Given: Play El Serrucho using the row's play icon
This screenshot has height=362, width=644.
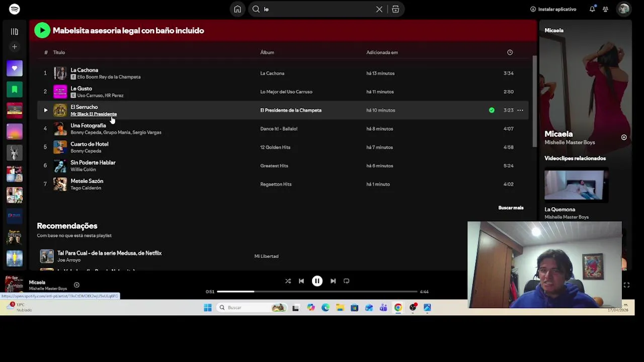Looking at the screenshot, I should click(x=45, y=110).
